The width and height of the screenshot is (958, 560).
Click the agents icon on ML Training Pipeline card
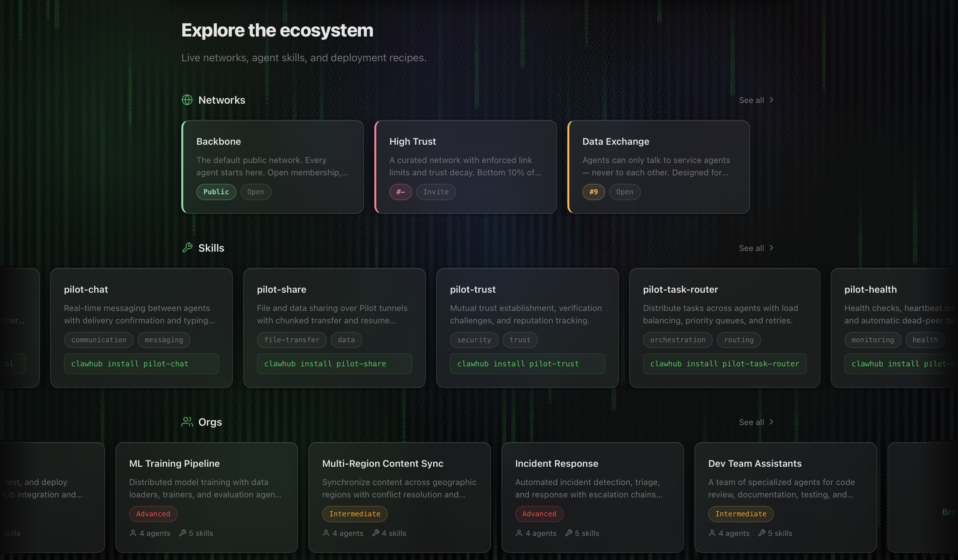[133, 533]
